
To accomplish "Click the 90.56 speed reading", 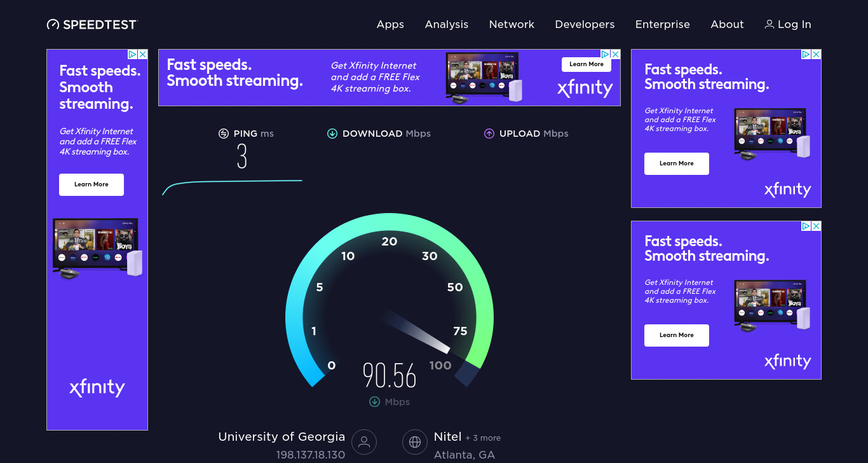I will point(390,376).
